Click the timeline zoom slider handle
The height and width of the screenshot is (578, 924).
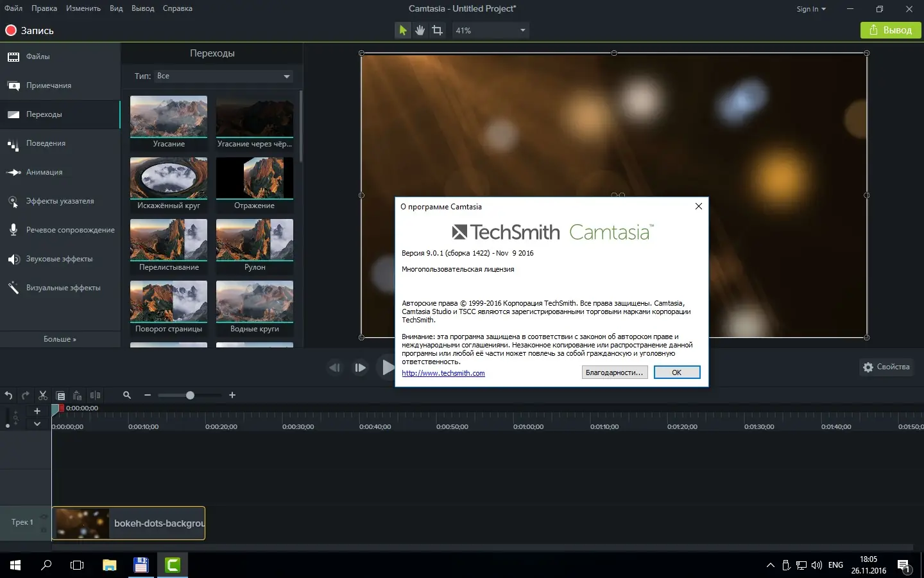coord(190,396)
